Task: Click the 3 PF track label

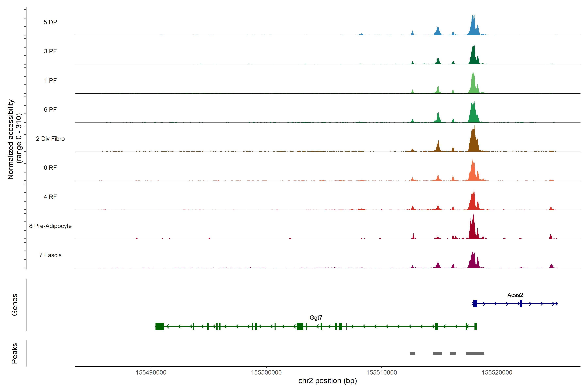Action: pyautogui.click(x=50, y=51)
